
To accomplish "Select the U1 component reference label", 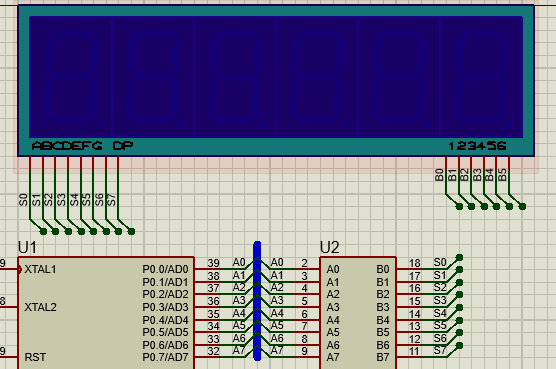I will tap(27, 247).
